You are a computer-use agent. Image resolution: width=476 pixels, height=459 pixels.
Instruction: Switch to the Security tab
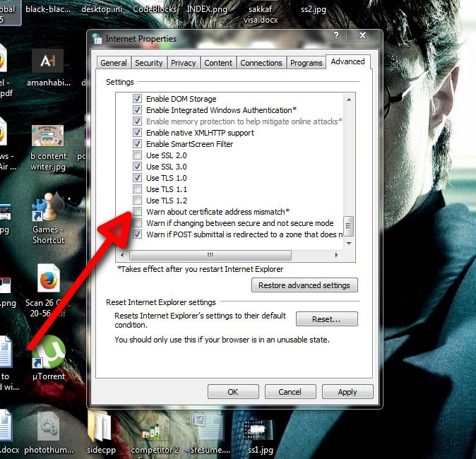click(149, 63)
